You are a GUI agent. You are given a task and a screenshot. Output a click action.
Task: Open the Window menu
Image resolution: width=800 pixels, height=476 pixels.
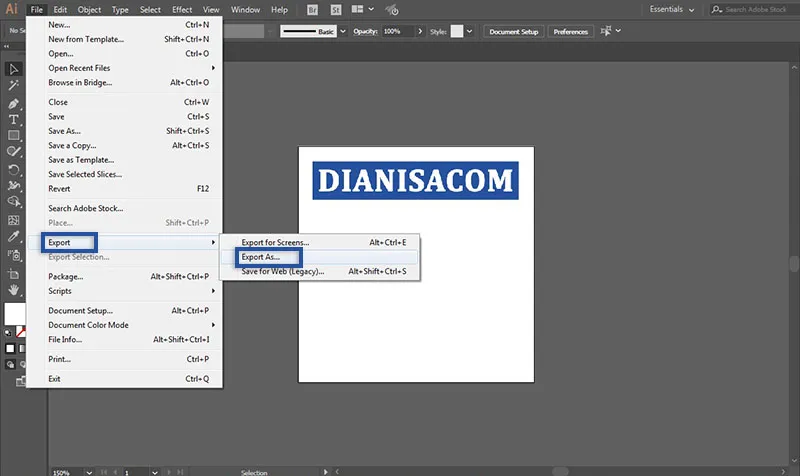click(x=245, y=10)
